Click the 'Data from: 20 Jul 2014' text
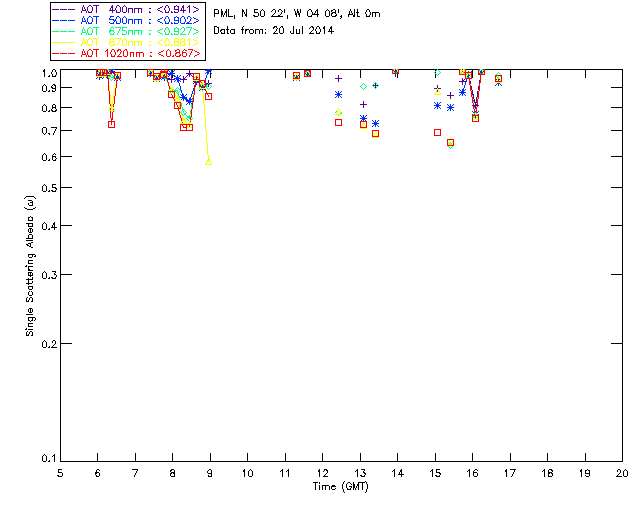The width and height of the screenshot is (640, 512). point(273,31)
